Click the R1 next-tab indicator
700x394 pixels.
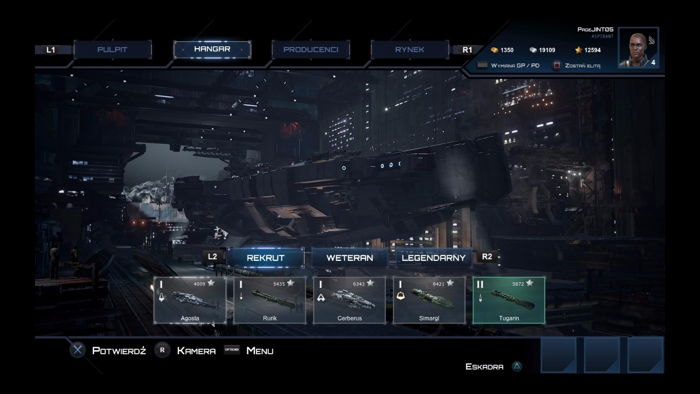click(x=467, y=50)
